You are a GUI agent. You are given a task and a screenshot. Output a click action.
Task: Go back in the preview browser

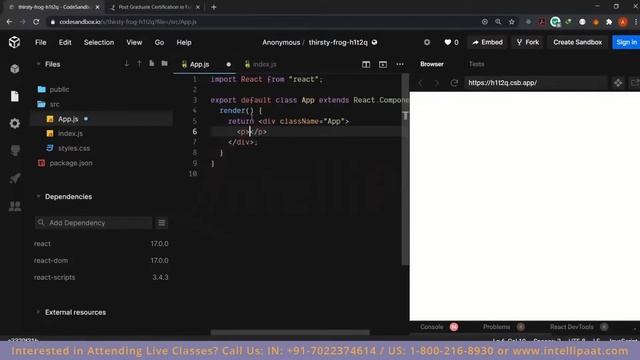420,83
